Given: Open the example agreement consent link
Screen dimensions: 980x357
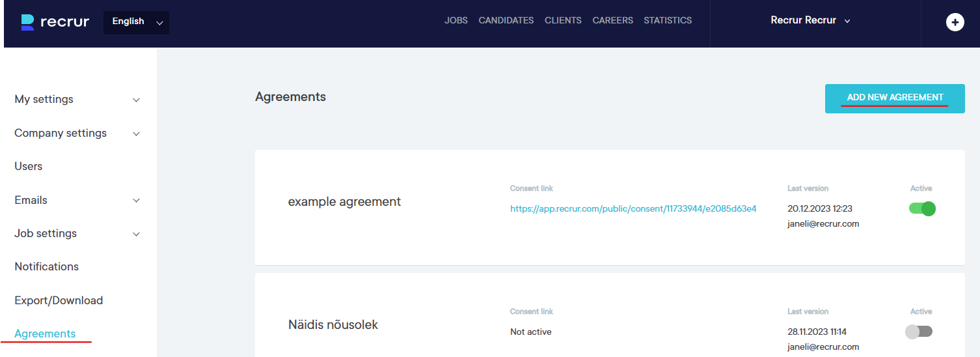Looking at the screenshot, I should (x=633, y=209).
